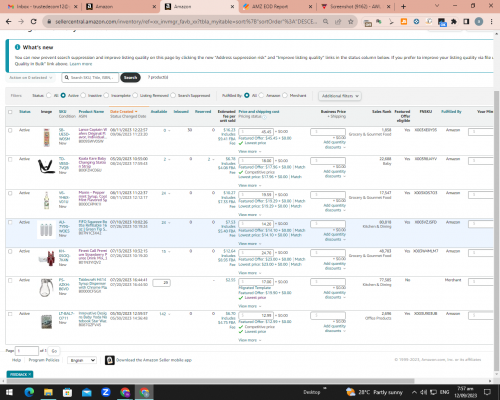Screen dimensions: 500x400
Task: Click the Amazon Seller mobile app icon
Action: pos(110,360)
